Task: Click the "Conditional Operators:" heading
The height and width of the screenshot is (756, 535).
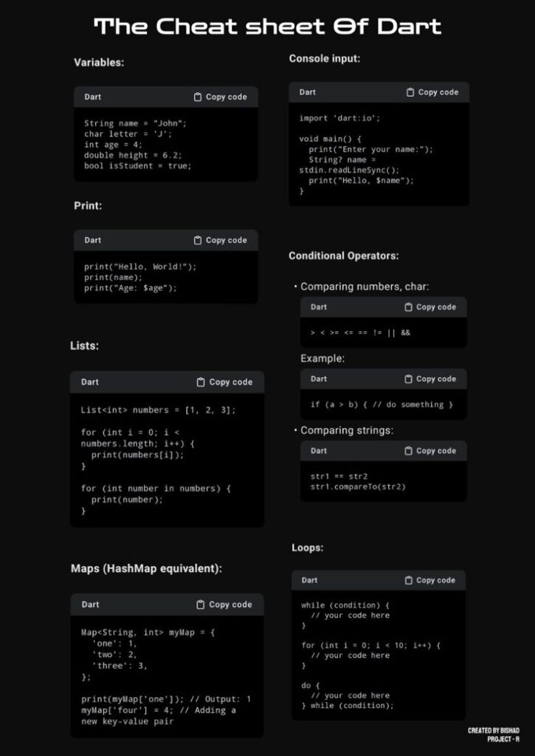Action: tap(344, 256)
